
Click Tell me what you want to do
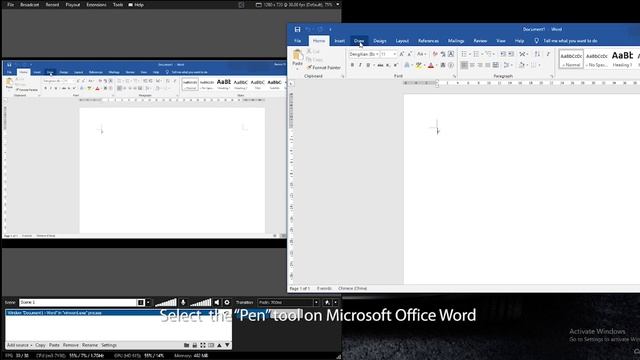570,41
